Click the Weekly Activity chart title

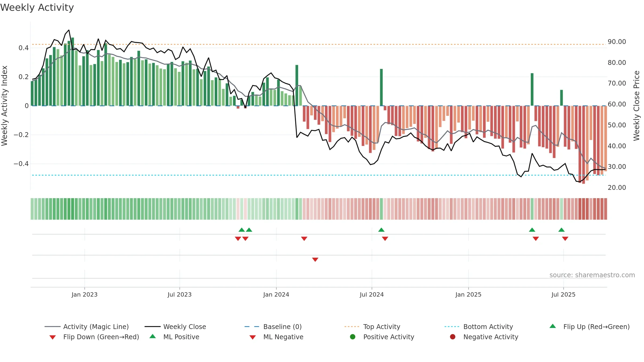click(37, 8)
